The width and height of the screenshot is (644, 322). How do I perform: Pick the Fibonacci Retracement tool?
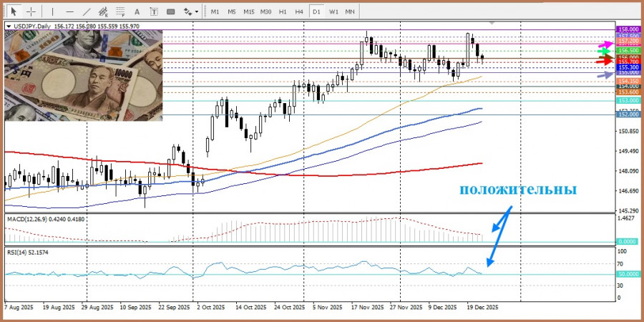tap(120, 11)
